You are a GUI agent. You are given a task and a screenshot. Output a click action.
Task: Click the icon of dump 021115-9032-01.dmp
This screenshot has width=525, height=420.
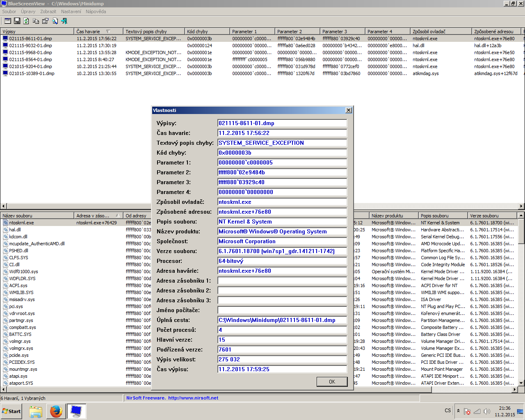point(5,46)
